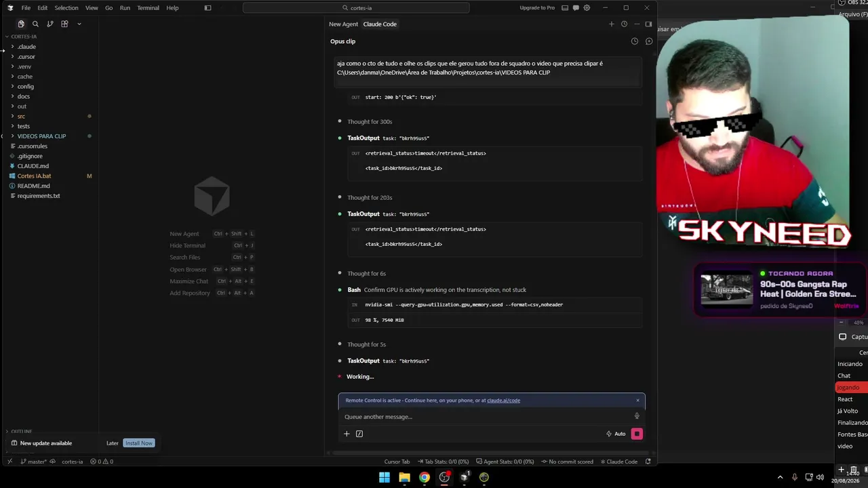Open errors and warnings count in status bar

(102, 462)
